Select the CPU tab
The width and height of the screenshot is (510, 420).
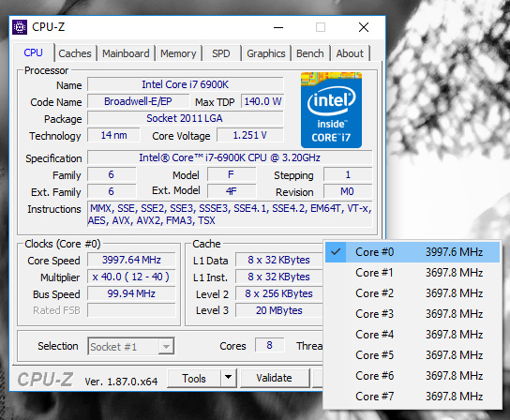[x=33, y=52]
